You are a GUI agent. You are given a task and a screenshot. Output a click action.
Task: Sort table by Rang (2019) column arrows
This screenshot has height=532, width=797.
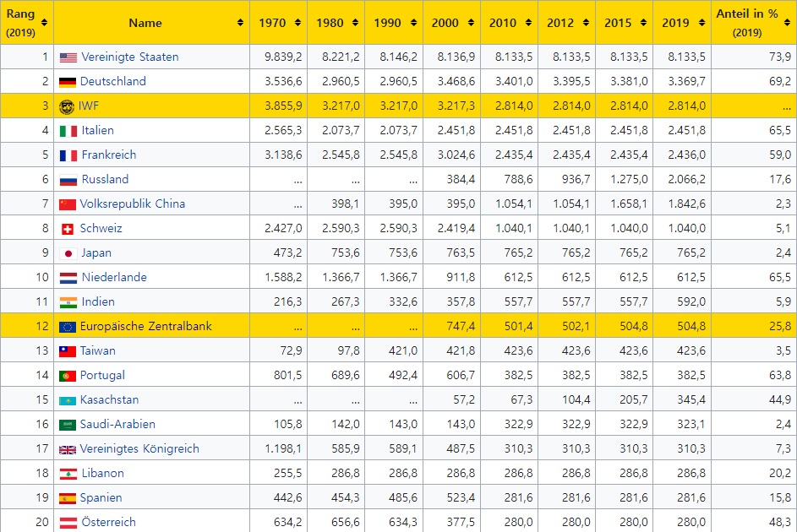tap(44, 22)
